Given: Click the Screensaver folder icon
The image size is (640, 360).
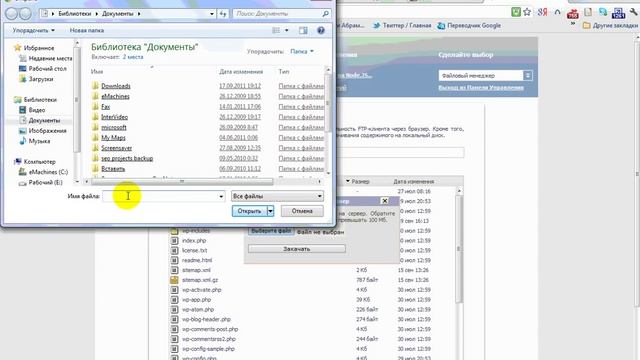Looking at the screenshot, I should point(95,148).
